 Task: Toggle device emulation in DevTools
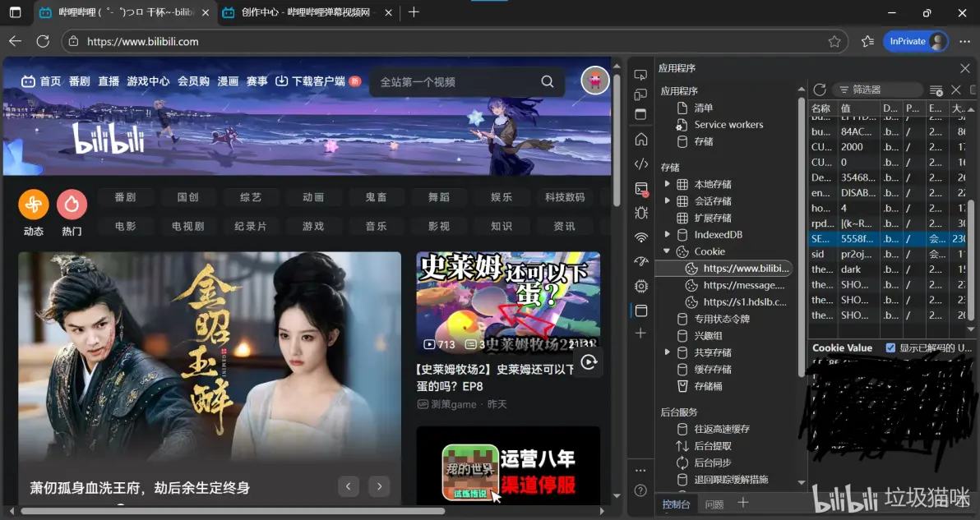click(x=640, y=94)
